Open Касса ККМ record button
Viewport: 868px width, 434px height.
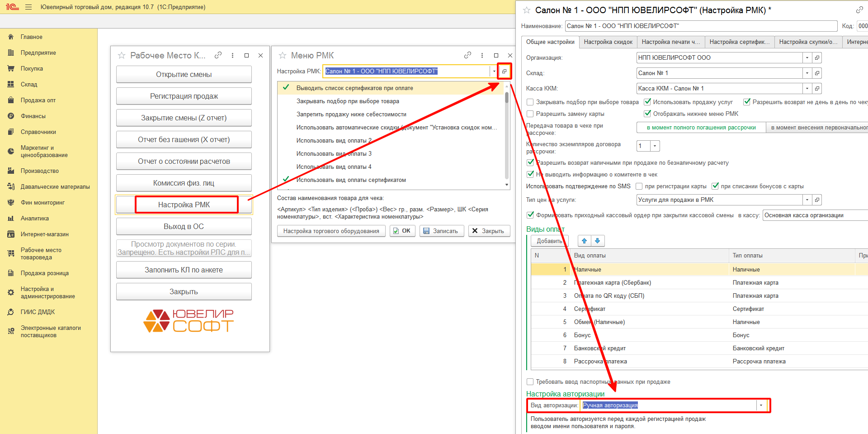click(x=817, y=88)
